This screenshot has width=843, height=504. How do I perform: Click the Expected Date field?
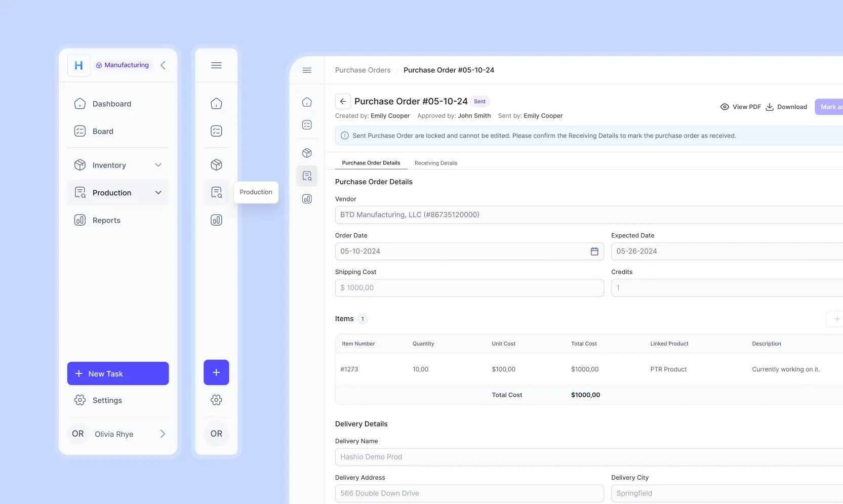727,251
